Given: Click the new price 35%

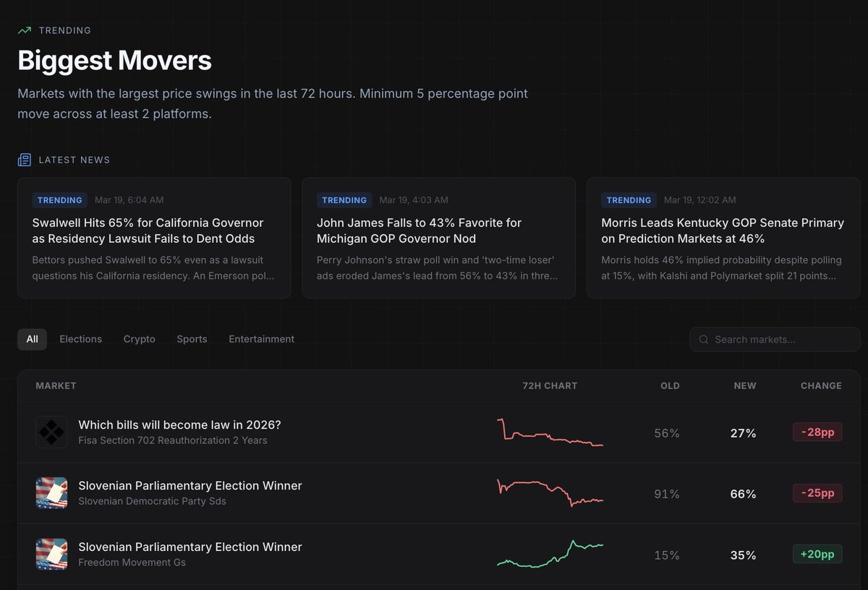Looking at the screenshot, I should (743, 555).
